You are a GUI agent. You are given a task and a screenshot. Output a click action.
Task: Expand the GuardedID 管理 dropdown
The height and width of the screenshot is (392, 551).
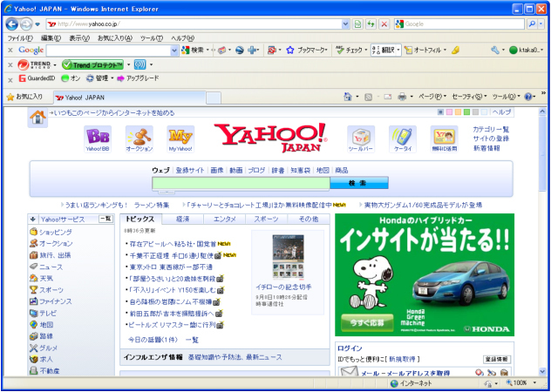tap(112, 78)
